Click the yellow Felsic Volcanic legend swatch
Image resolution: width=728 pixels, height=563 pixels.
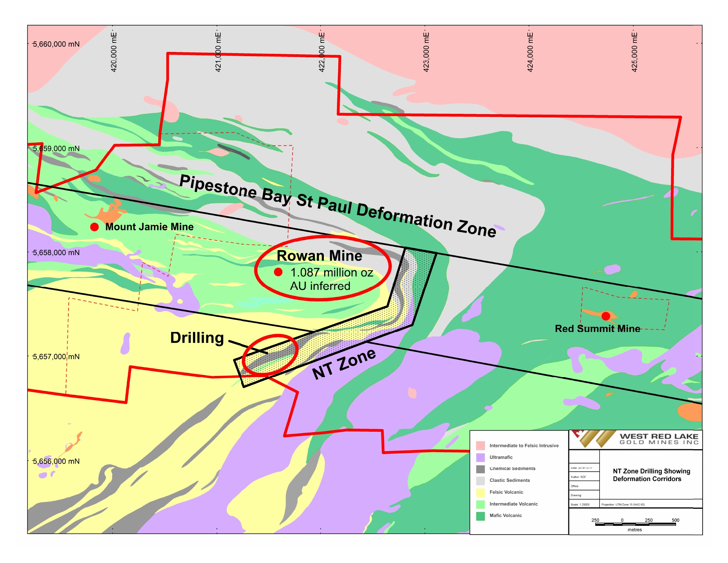(480, 492)
